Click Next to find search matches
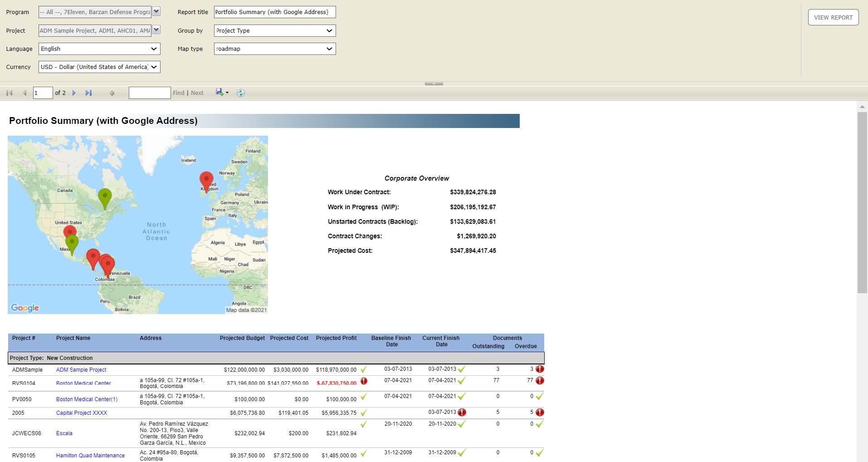 click(x=197, y=93)
